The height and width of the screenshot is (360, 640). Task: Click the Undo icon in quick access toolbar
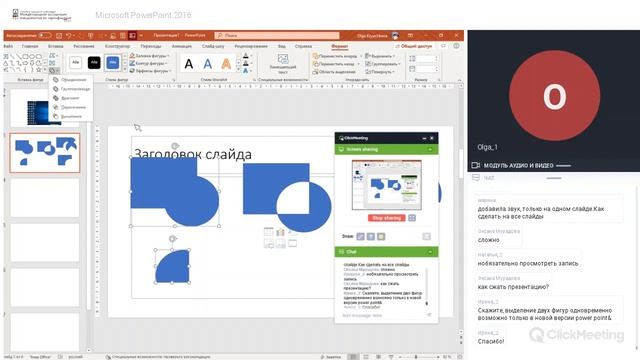pyautogui.click(x=69, y=36)
